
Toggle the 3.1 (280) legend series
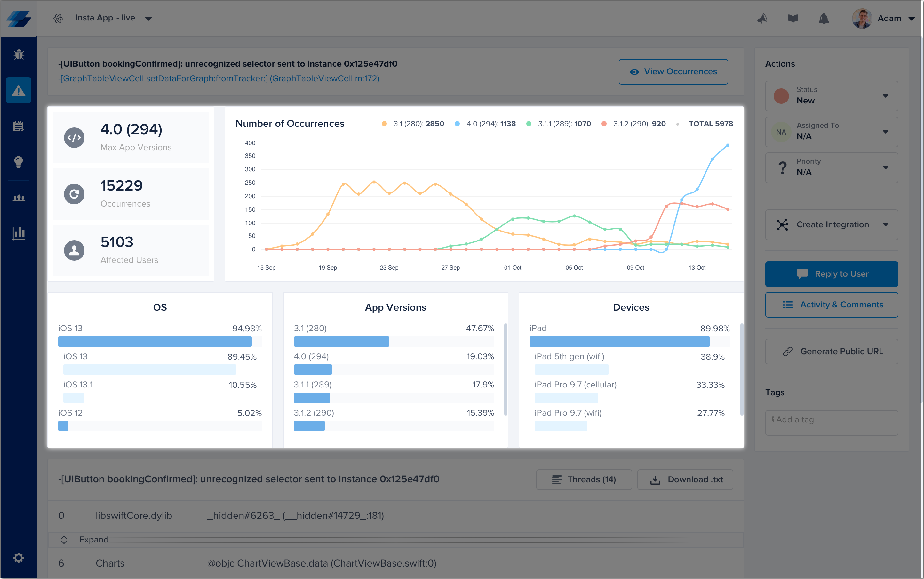coord(414,124)
